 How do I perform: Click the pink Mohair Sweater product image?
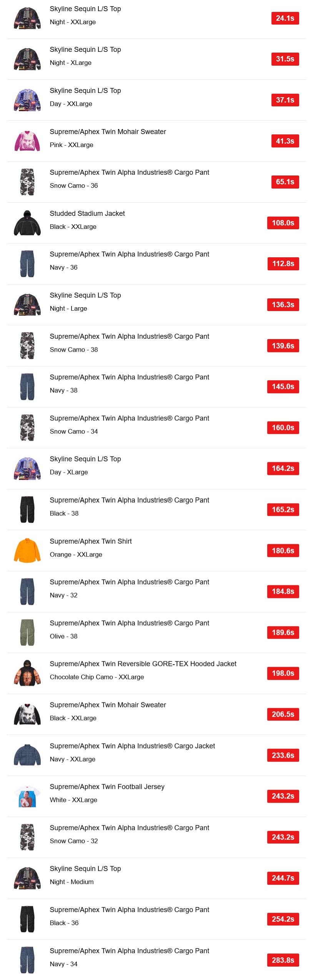[27, 141]
